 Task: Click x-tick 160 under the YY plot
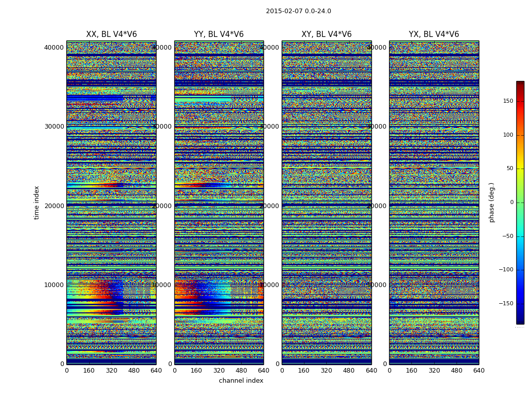(197, 371)
